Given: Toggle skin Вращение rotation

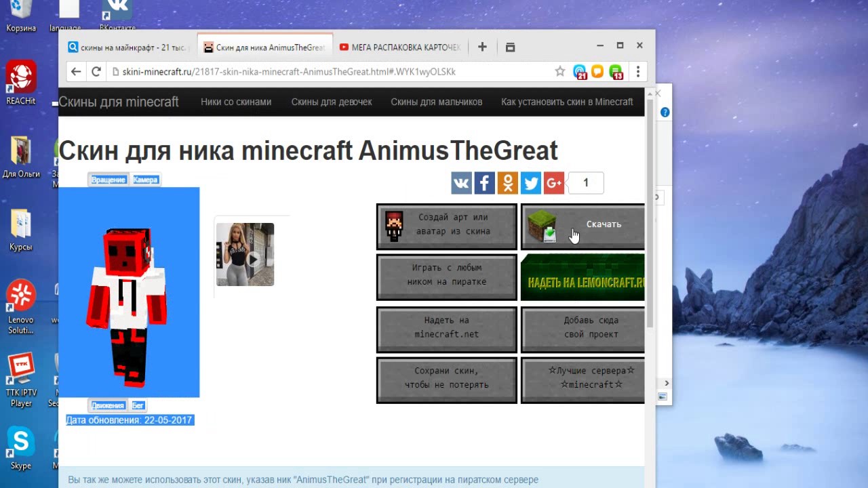Looking at the screenshot, I should [x=108, y=180].
